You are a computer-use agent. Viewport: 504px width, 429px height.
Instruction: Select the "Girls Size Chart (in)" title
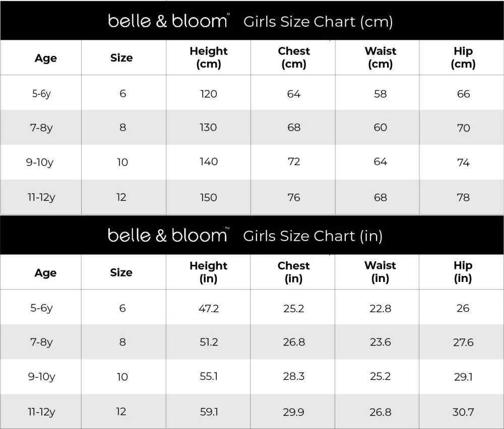tap(312, 236)
